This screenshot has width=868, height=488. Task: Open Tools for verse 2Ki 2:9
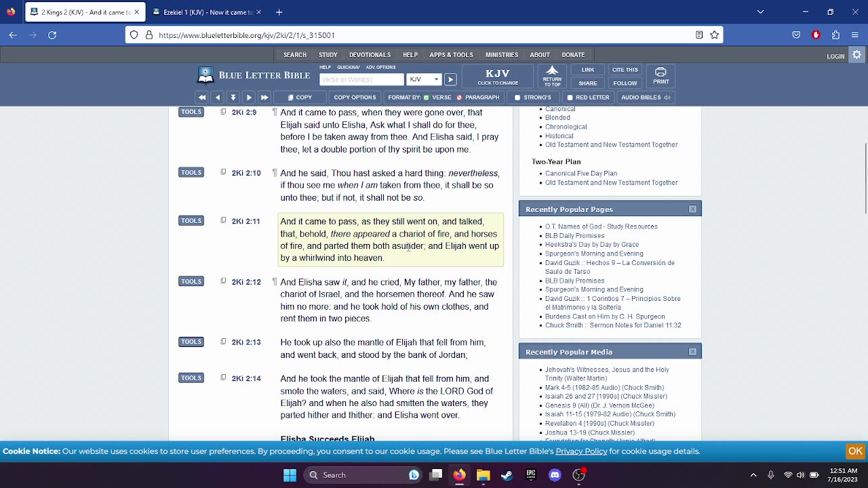191,112
